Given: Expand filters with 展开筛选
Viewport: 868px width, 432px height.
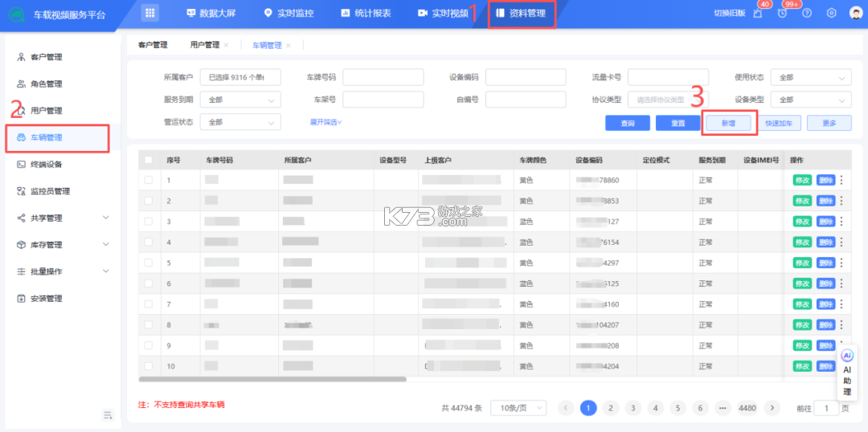Looking at the screenshot, I should point(325,122).
